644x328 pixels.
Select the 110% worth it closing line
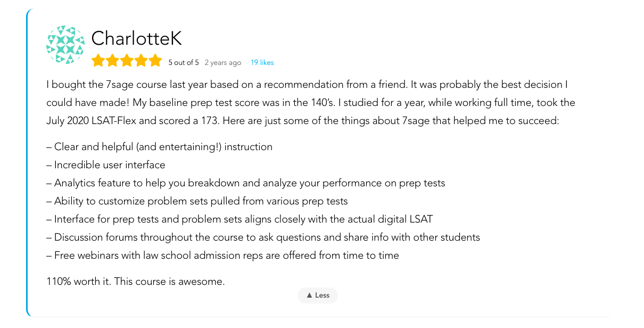[x=135, y=281]
